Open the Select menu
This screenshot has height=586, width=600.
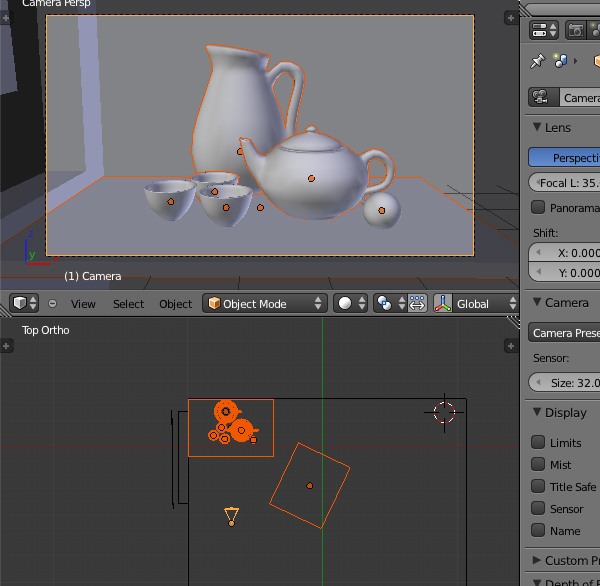coord(128,304)
